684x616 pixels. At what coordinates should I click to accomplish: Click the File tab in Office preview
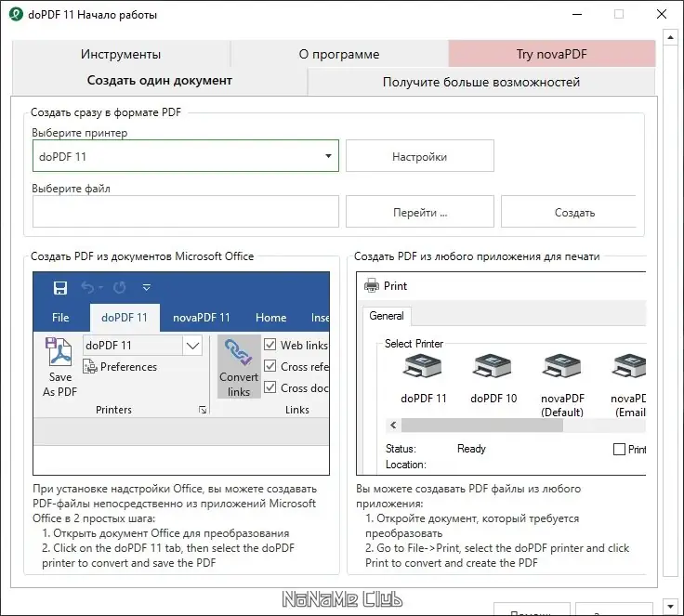coord(60,318)
